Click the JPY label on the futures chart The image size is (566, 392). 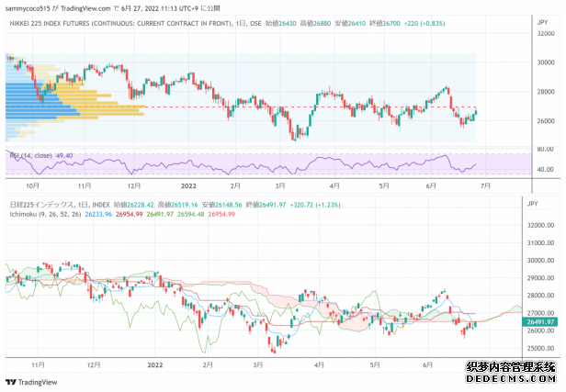point(542,22)
